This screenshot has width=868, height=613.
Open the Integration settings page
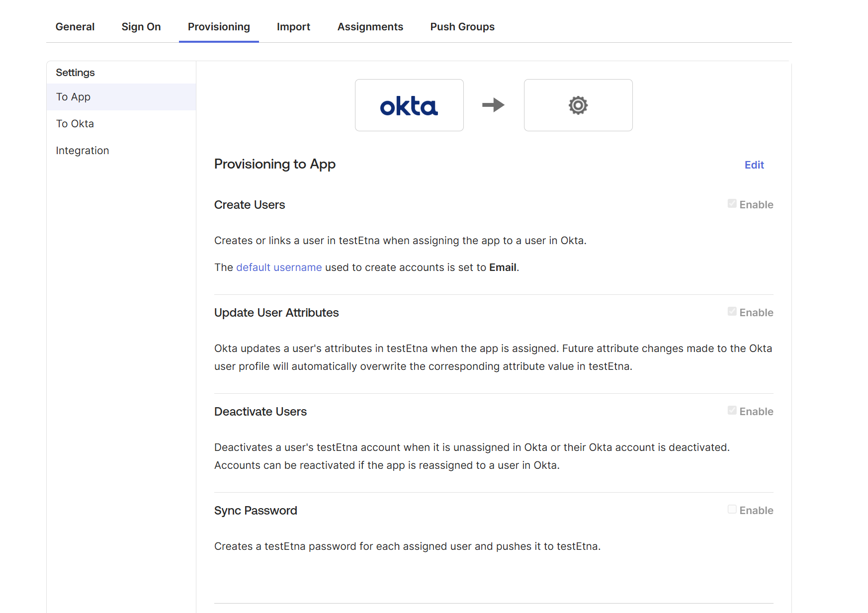tap(83, 150)
